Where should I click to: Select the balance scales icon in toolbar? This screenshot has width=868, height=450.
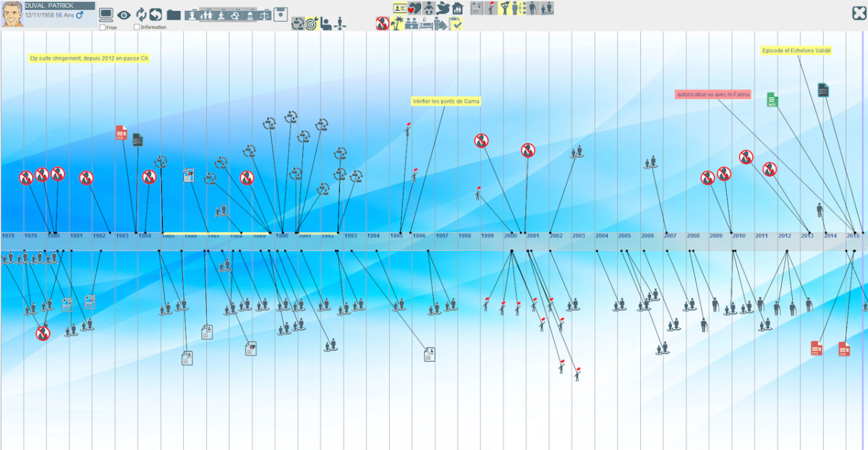[265, 14]
